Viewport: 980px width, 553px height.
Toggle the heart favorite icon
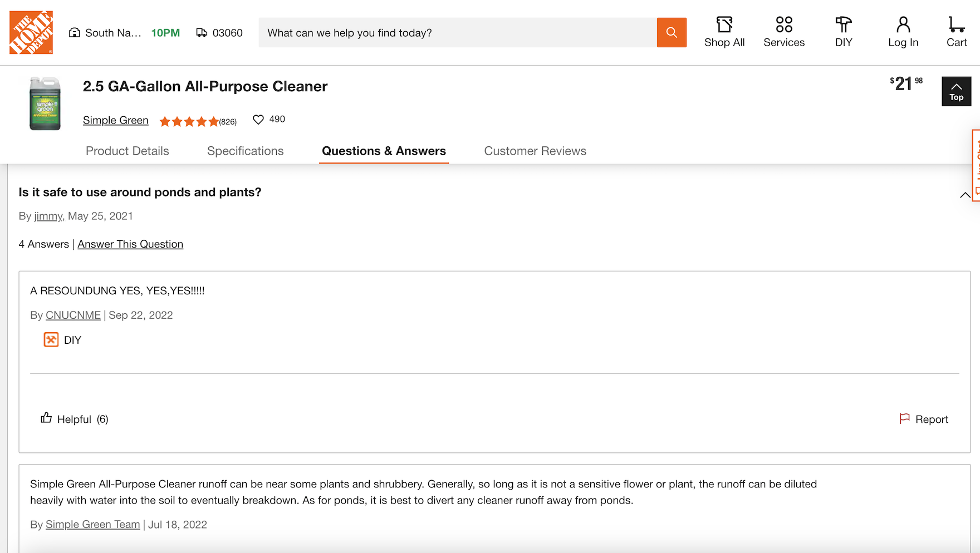click(258, 120)
